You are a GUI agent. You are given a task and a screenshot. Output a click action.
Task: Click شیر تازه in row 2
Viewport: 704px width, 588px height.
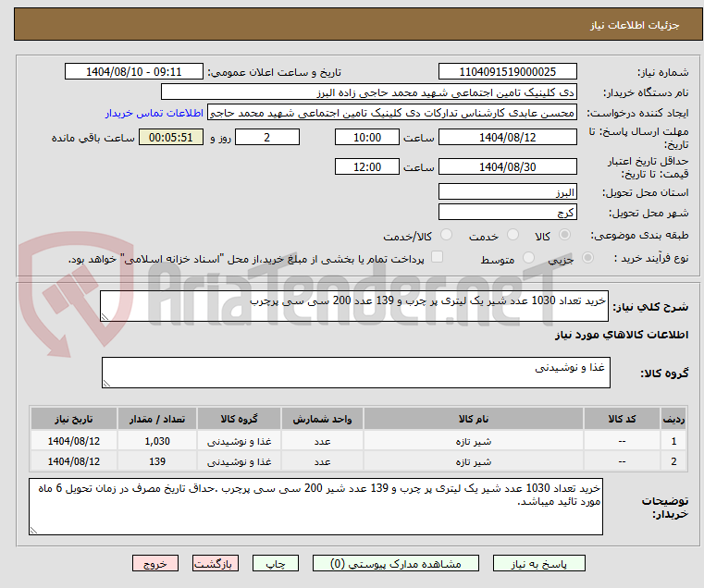point(474,462)
